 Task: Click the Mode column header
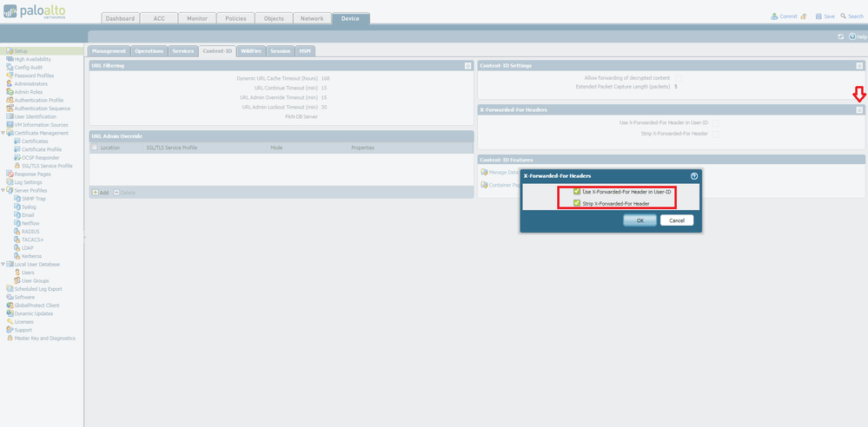(x=308, y=148)
